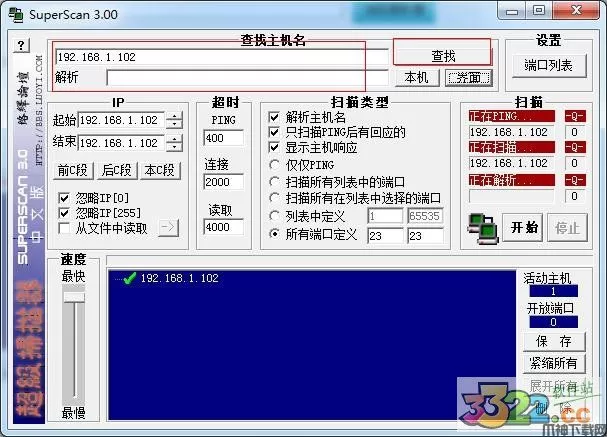Click the 解析 result text field
This screenshot has width=607, height=437.
click(x=247, y=78)
